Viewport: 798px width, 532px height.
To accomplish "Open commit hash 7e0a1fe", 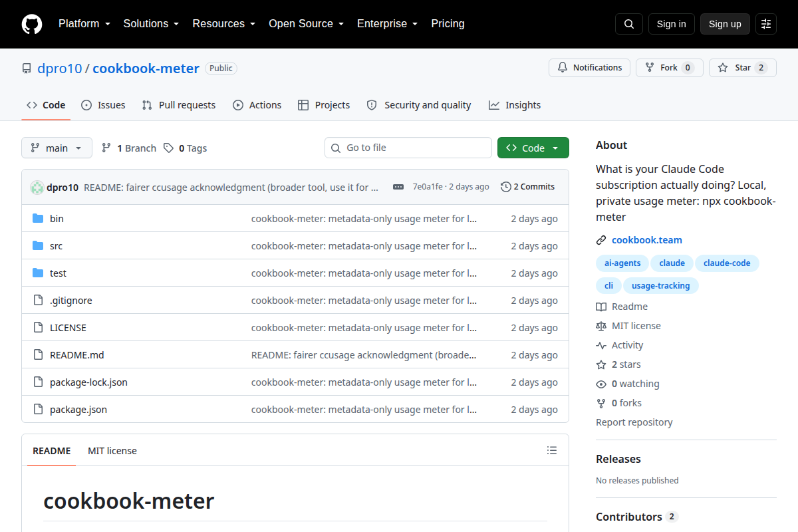I will pyautogui.click(x=428, y=187).
